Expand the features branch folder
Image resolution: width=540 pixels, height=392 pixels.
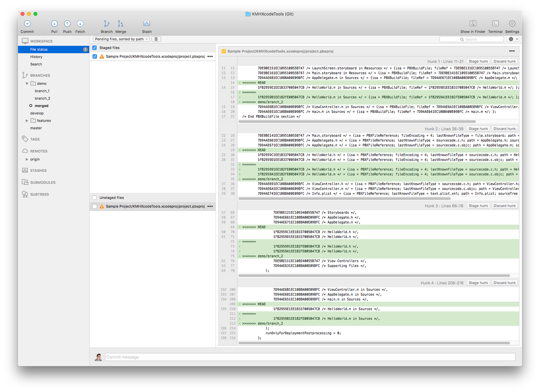click(x=27, y=121)
